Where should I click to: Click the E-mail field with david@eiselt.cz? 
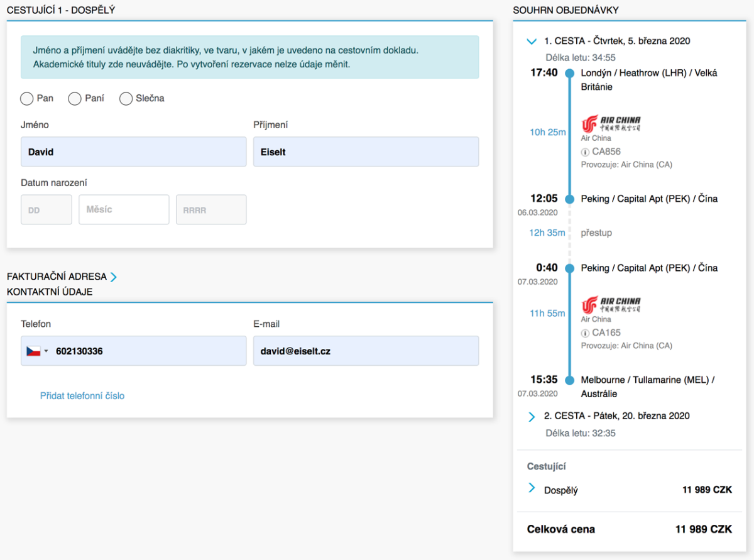(366, 351)
